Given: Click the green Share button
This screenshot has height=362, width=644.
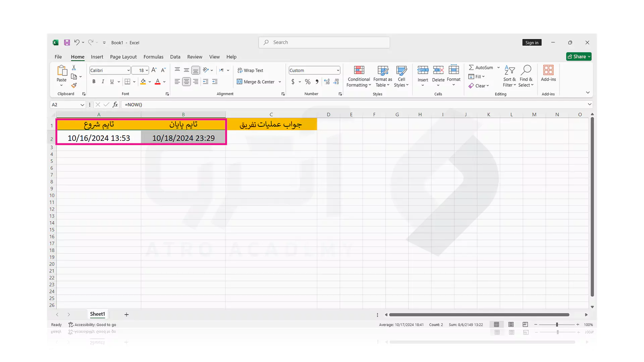Looking at the screenshot, I should point(579,57).
